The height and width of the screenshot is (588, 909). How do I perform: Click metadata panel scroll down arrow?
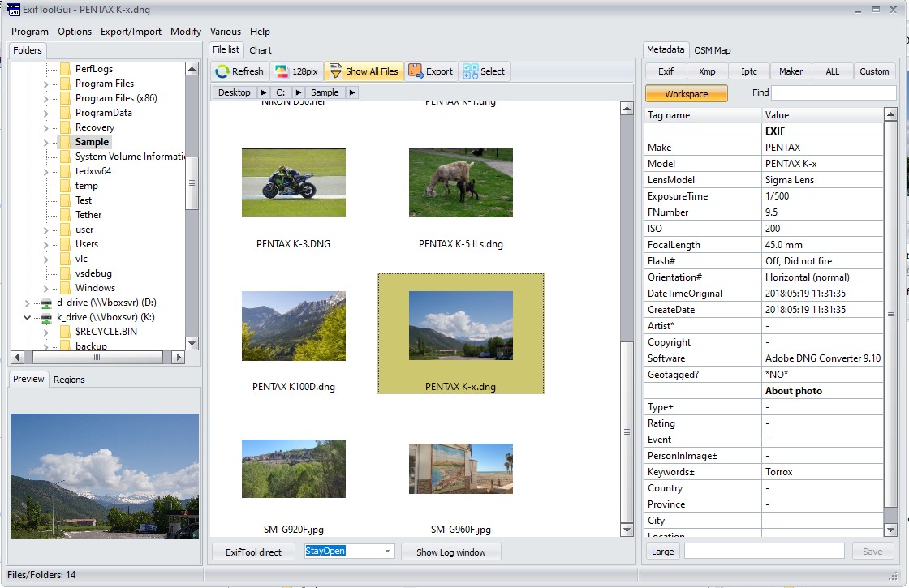click(890, 530)
